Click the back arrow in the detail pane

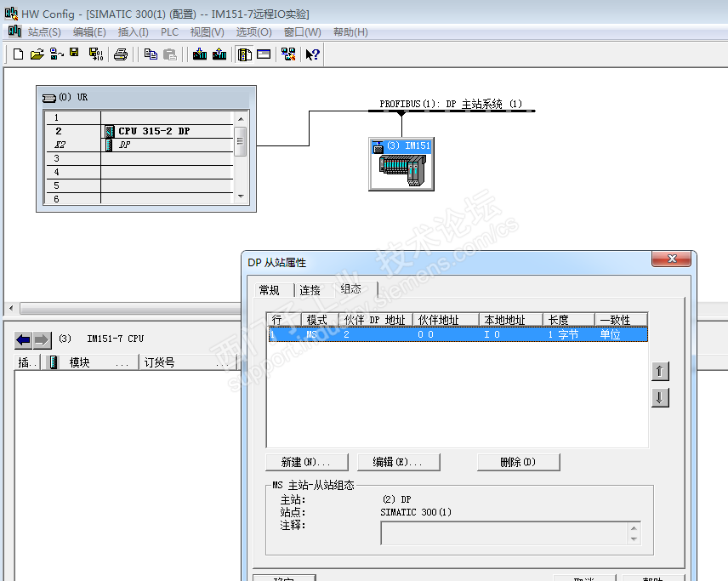click(23, 340)
